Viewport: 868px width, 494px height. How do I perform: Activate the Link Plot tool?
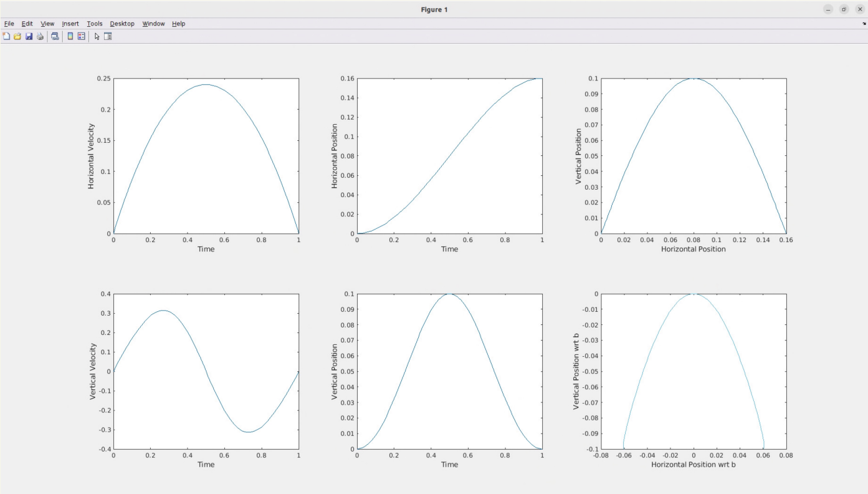[55, 36]
